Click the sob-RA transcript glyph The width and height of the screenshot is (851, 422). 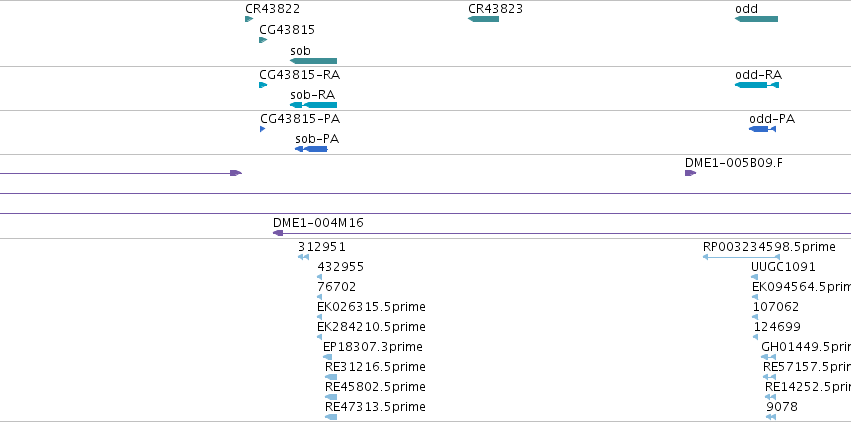314,105
